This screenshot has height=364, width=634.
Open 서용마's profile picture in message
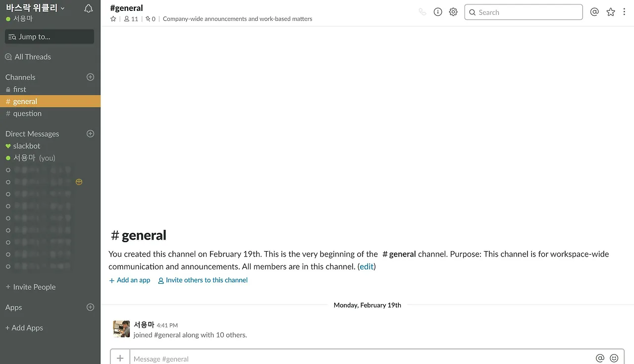point(121,329)
